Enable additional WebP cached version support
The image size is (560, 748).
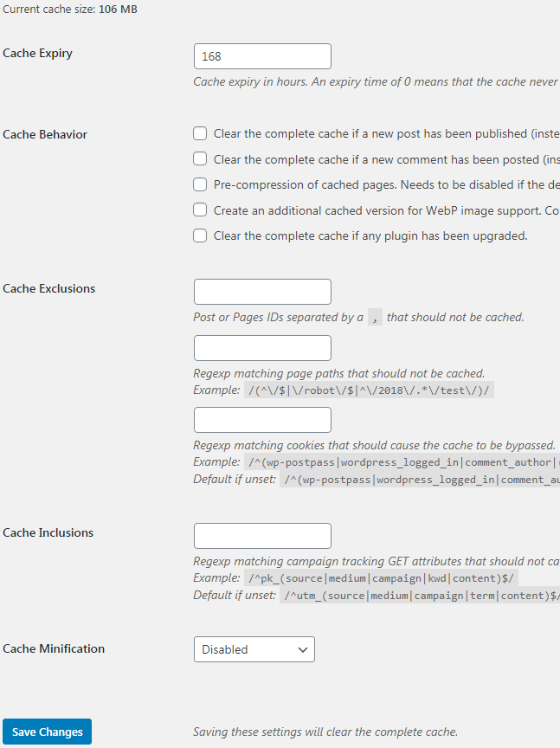(200, 210)
